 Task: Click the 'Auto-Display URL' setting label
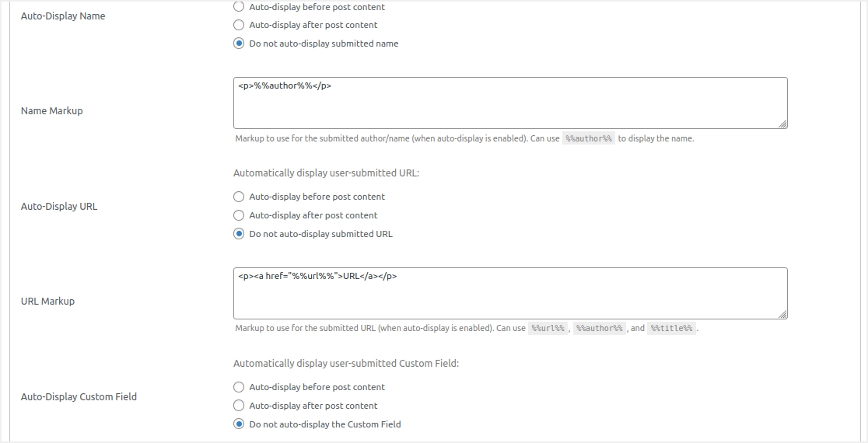click(x=59, y=207)
